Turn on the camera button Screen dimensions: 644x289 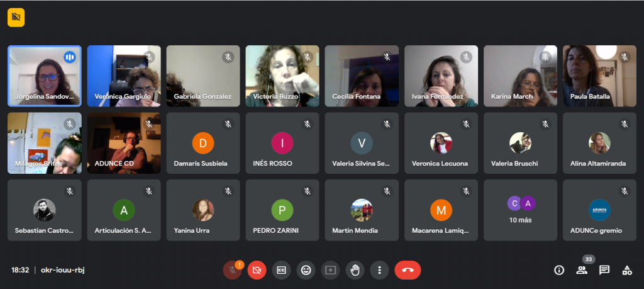tap(257, 270)
